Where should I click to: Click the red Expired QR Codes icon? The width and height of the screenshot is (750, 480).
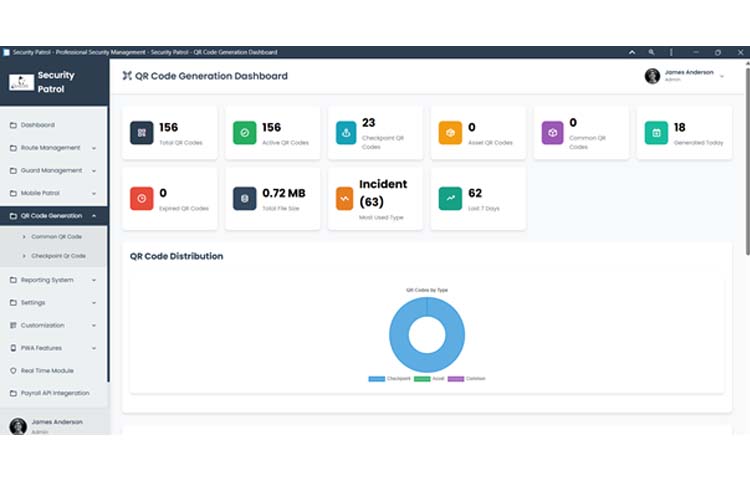141,198
